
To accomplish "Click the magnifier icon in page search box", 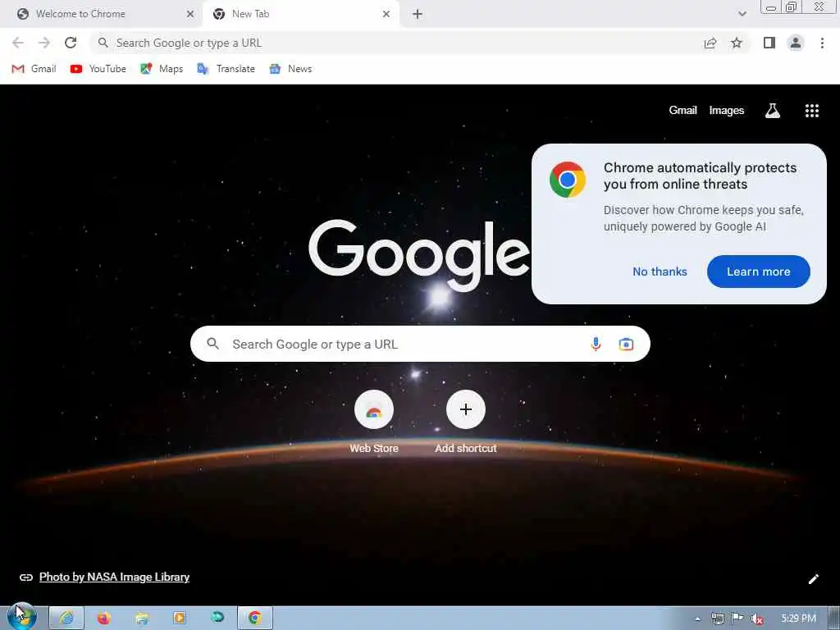I will [212, 344].
